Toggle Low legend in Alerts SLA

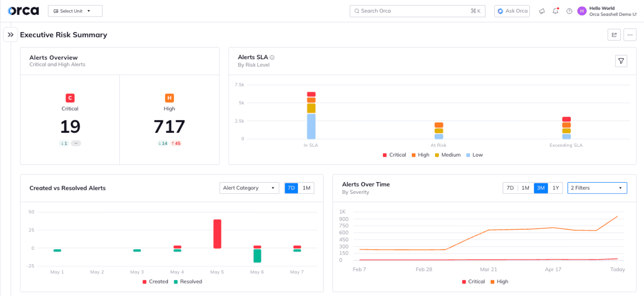click(x=475, y=155)
